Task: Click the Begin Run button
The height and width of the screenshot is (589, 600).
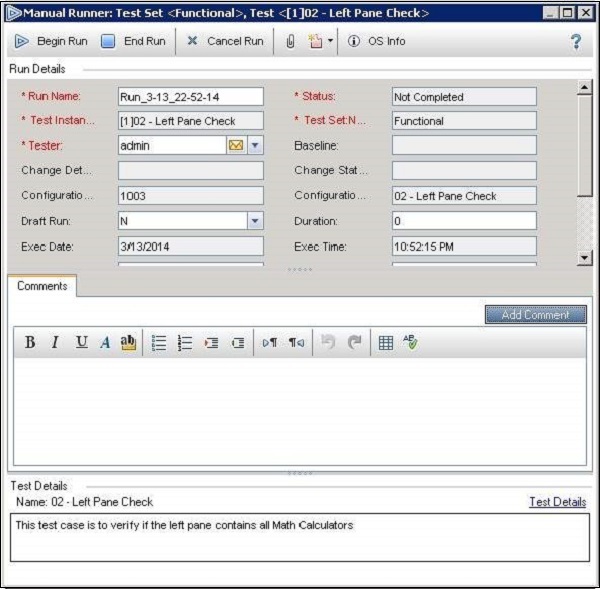Action: tap(52, 41)
